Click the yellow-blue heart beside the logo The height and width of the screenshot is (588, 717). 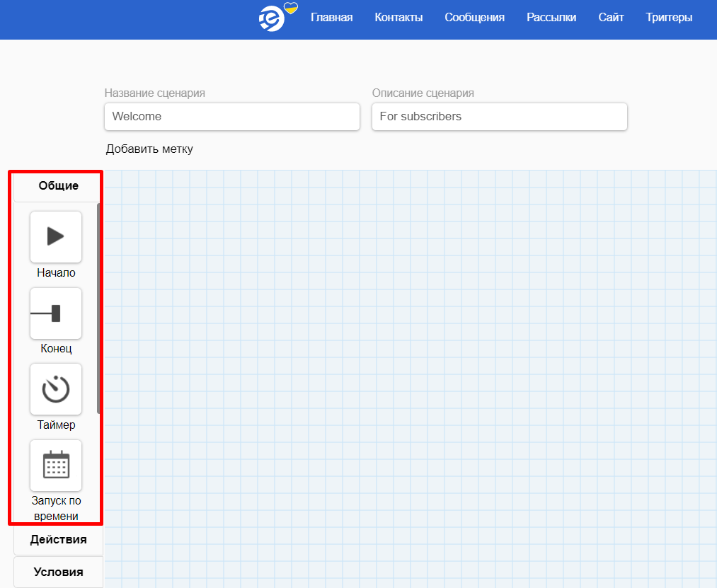[x=290, y=8]
